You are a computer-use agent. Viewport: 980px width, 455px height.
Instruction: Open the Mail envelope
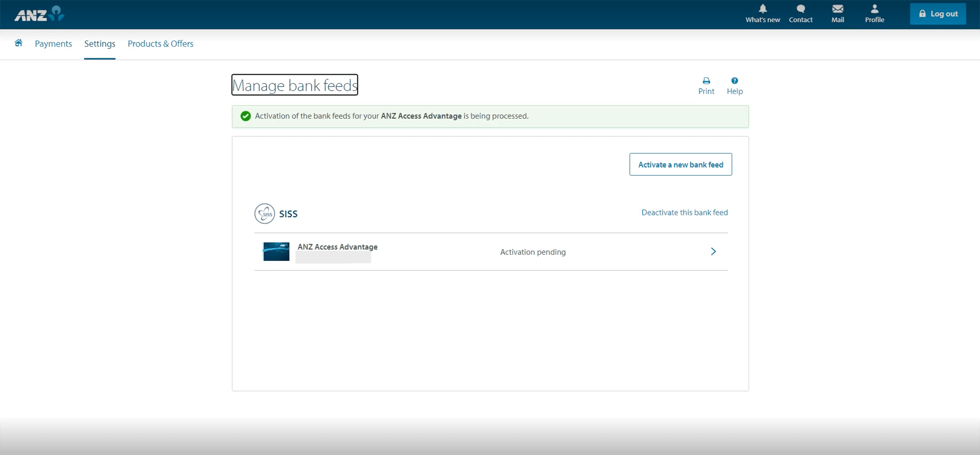tap(838, 14)
